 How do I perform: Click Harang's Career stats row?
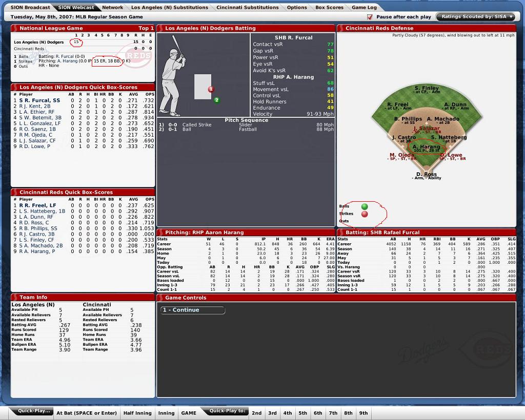246,244
